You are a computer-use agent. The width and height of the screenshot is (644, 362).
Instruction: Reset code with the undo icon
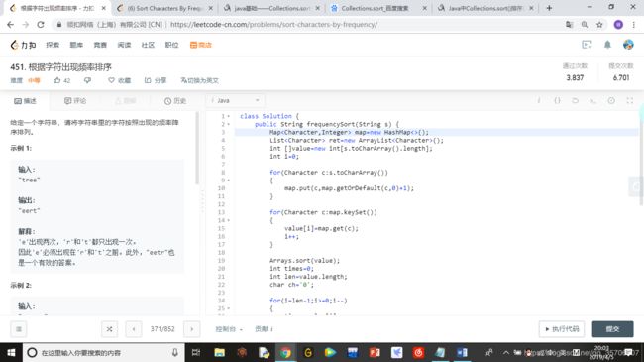(575, 100)
